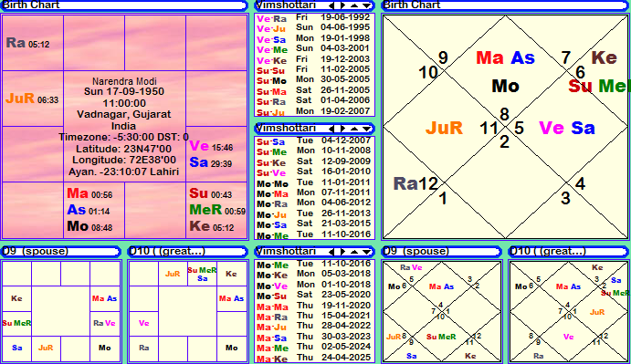Click Ve 15:46 in square Birth Chart
The height and width of the screenshot is (364, 631).
(x=211, y=146)
